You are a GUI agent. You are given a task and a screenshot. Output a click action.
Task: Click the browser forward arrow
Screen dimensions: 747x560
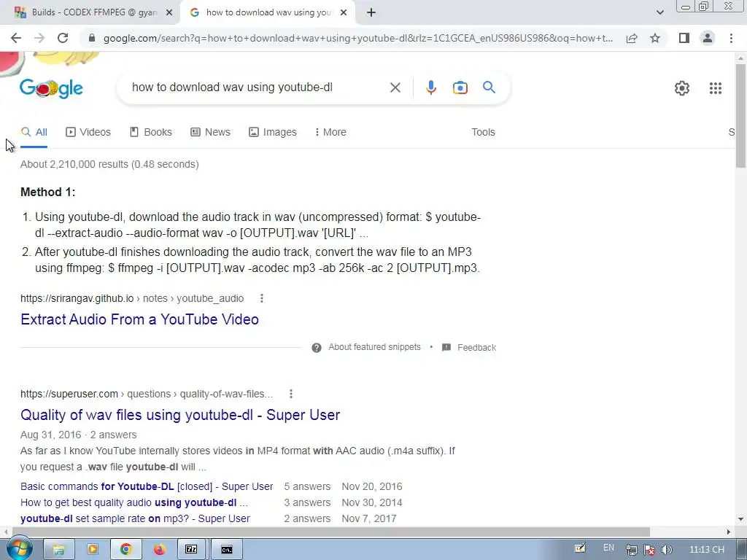coord(39,38)
